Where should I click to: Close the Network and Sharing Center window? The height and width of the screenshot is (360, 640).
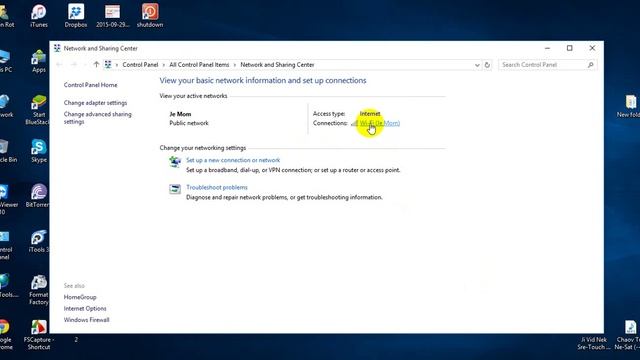pos(592,48)
